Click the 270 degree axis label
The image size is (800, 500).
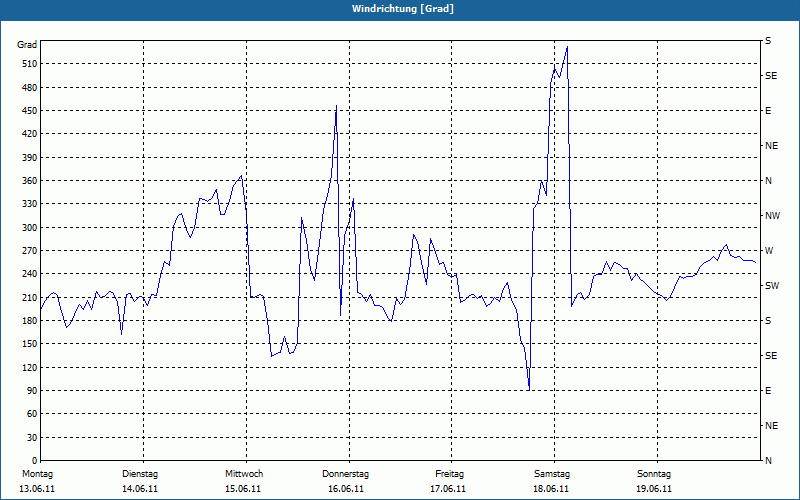29,251
